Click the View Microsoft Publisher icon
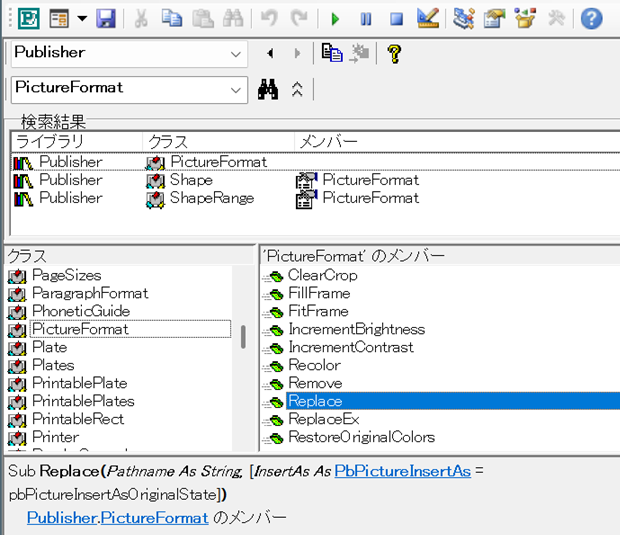The height and width of the screenshot is (535, 620). coord(29,19)
